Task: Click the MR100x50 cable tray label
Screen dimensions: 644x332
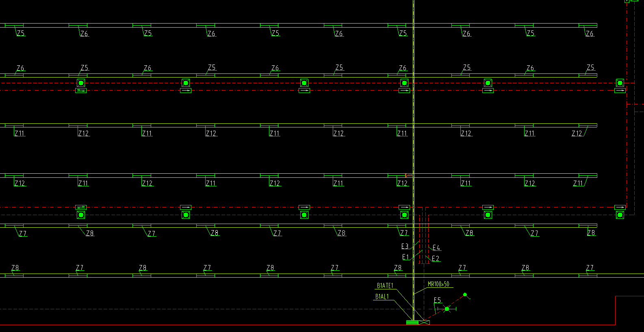Action: pos(438,284)
